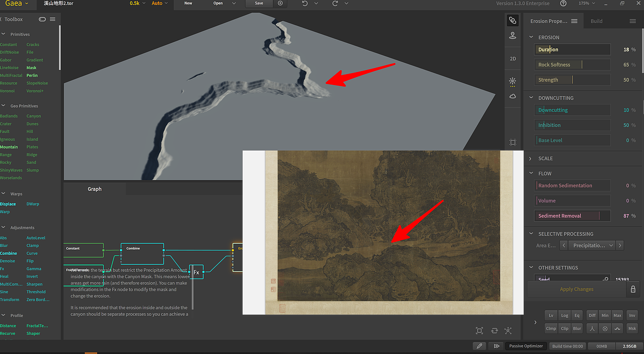Screen dimensions: 644x354
Task: Toggle the Log post-process button
Action: coord(565,315)
